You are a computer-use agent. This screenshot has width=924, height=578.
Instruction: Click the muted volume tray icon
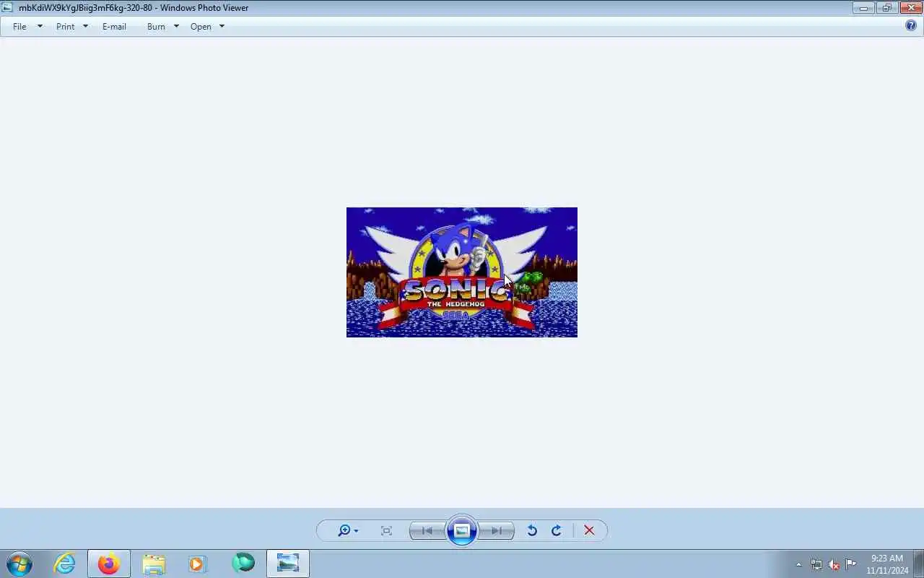click(x=834, y=564)
